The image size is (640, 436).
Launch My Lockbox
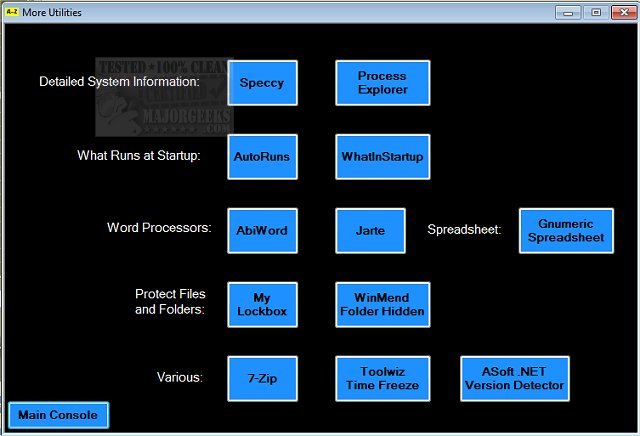pyautogui.click(x=262, y=305)
